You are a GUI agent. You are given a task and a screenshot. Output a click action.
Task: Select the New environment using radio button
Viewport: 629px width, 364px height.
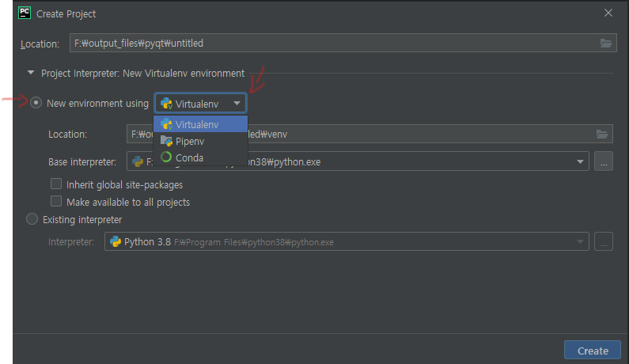[36, 103]
